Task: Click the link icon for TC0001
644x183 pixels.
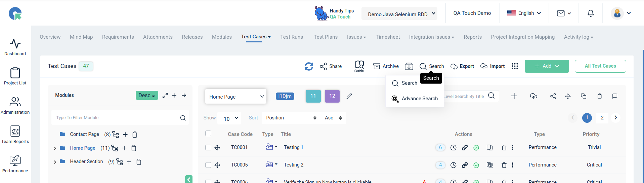Action: coord(465,147)
